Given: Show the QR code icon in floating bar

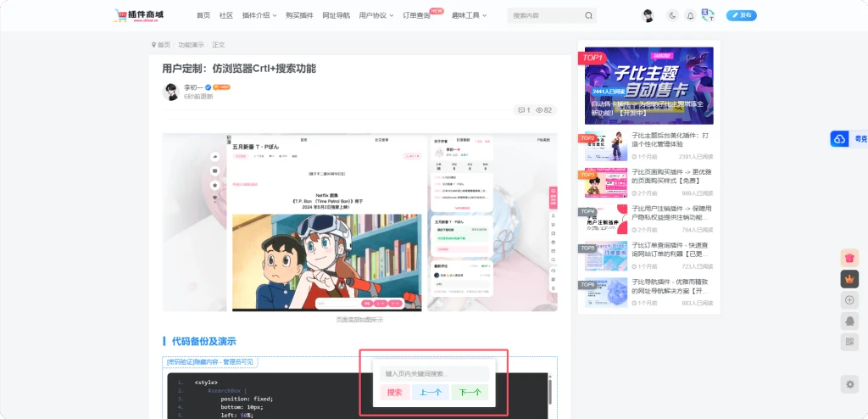Looking at the screenshot, I should point(850,342).
